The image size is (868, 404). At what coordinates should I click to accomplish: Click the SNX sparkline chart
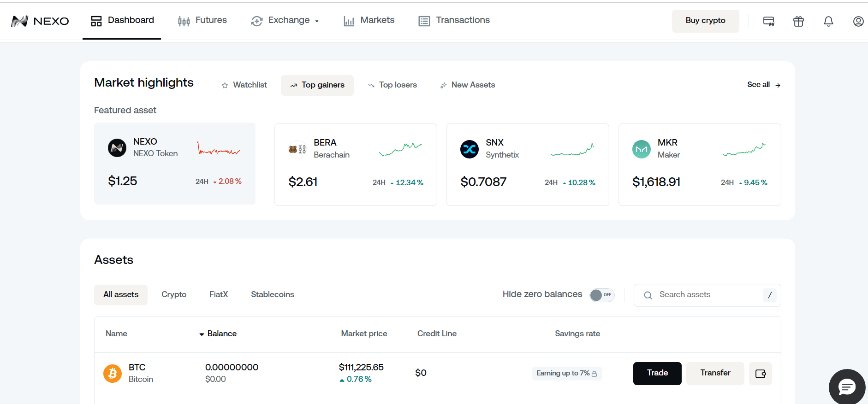(572, 149)
